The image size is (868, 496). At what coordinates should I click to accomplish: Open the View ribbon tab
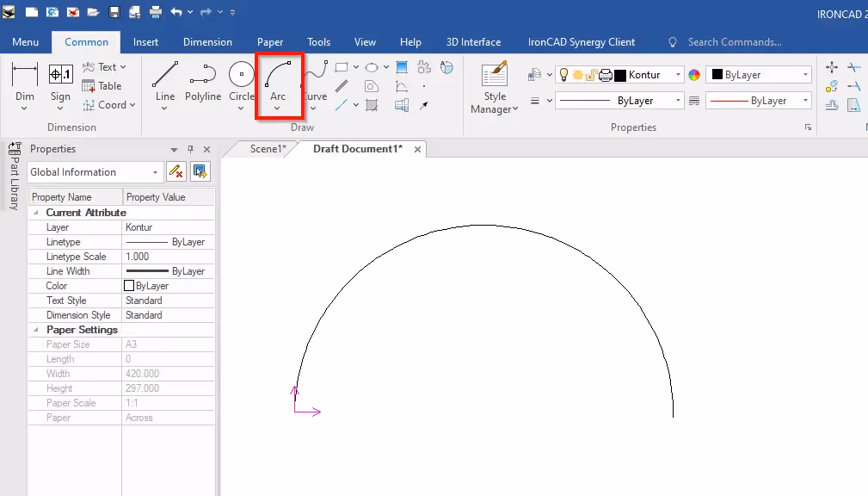365,42
